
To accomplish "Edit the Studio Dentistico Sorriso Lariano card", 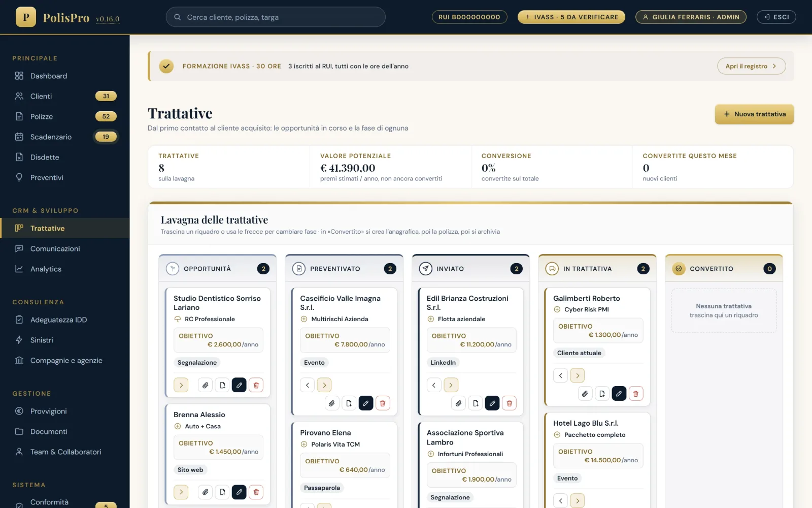I will 239,385.
